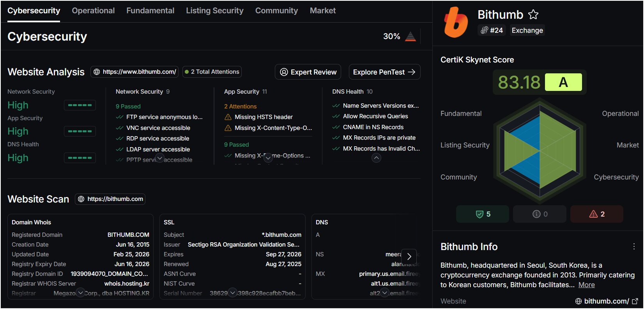Open the https://www.bithumb.com/ link in Website Analysis
The width and height of the screenshot is (644, 309).
pyautogui.click(x=134, y=72)
